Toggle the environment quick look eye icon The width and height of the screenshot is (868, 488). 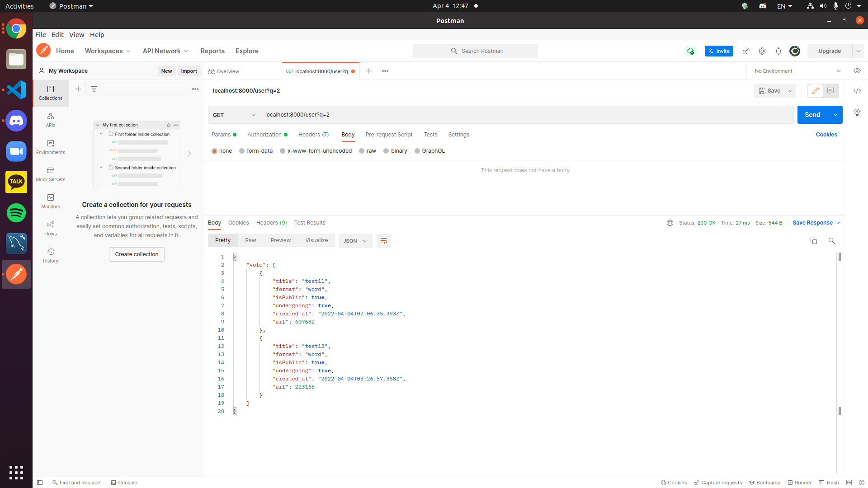[857, 71]
